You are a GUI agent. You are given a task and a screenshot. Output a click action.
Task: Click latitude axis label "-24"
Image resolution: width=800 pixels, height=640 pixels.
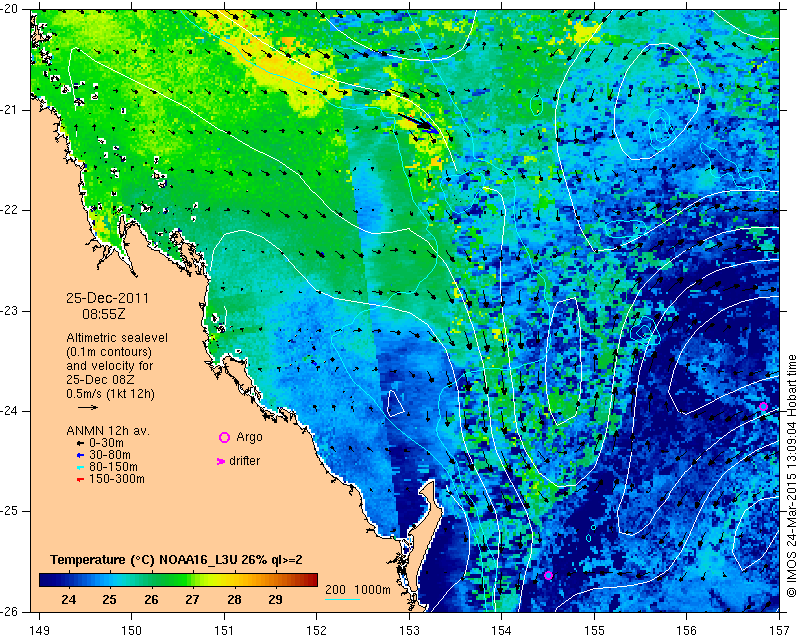tap(10, 411)
